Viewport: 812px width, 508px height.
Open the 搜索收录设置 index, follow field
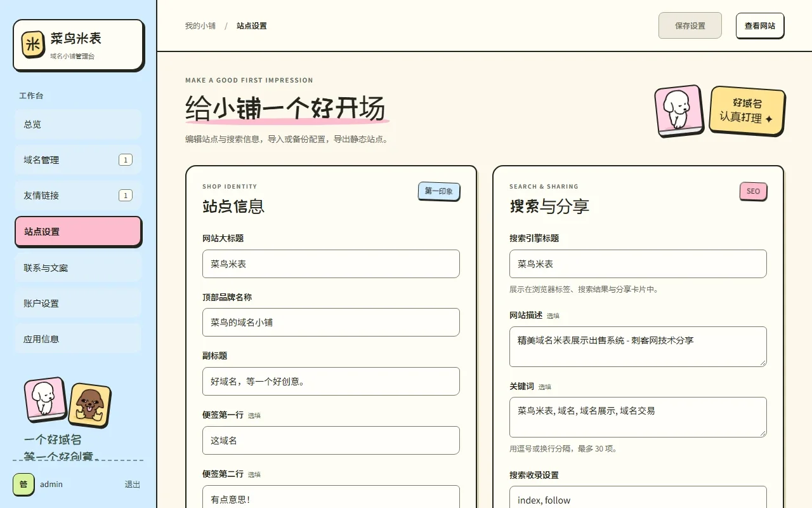click(638, 497)
